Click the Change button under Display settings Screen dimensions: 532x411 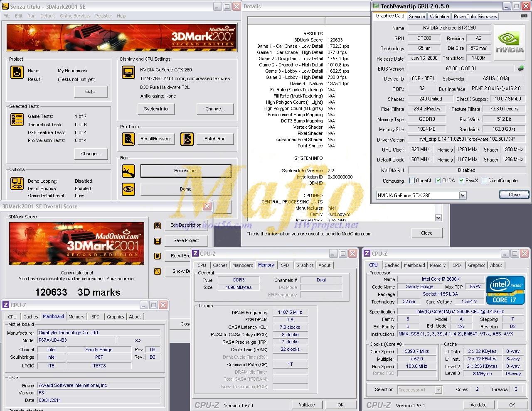(x=215, y=109)
